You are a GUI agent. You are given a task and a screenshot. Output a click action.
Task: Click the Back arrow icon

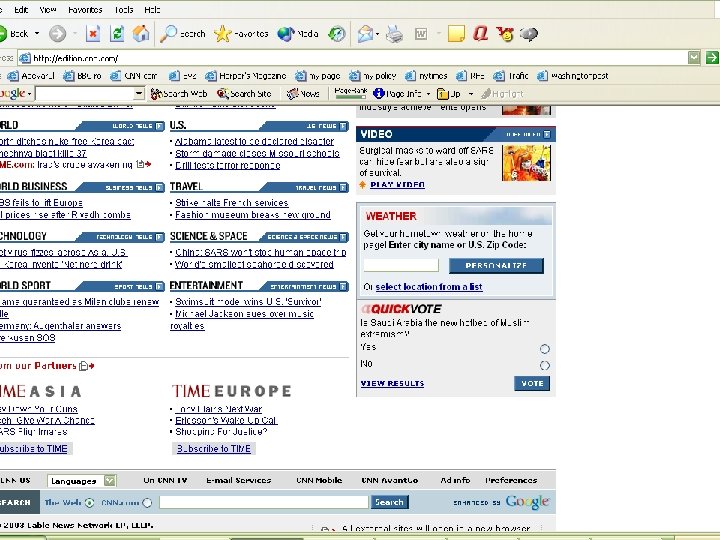(2, 34)
